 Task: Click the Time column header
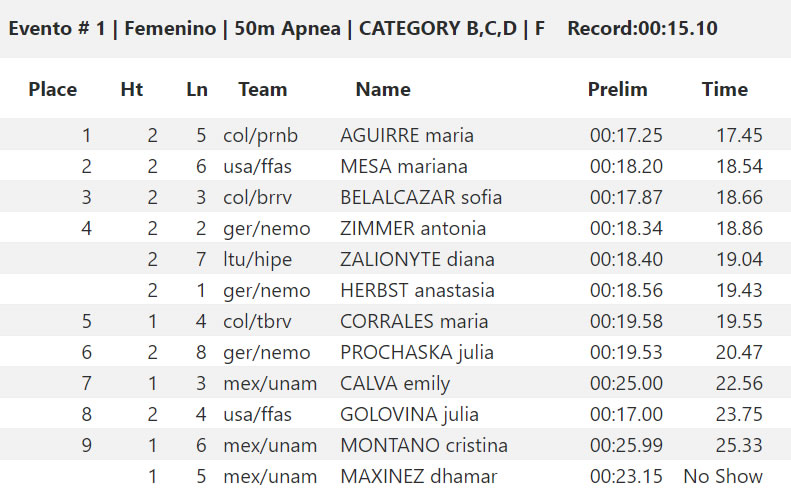[724, 89]
